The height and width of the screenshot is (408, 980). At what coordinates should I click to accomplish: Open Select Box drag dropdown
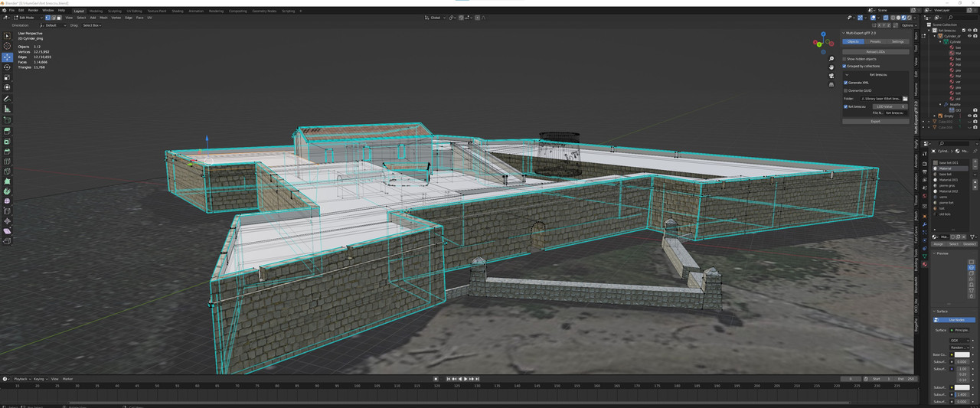click(92, 25)
